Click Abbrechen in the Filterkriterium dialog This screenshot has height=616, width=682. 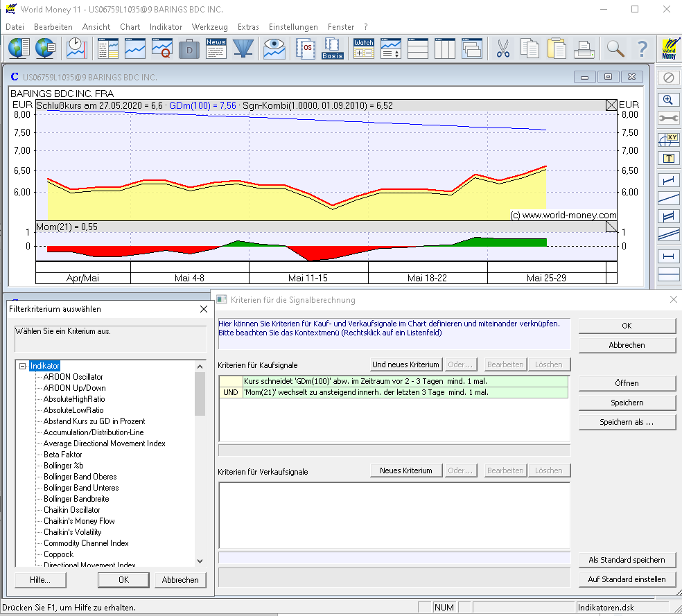pos(180,580)
